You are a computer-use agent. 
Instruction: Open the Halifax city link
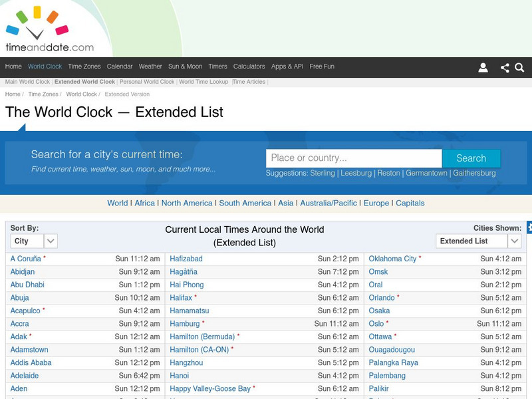click(181, 298)
